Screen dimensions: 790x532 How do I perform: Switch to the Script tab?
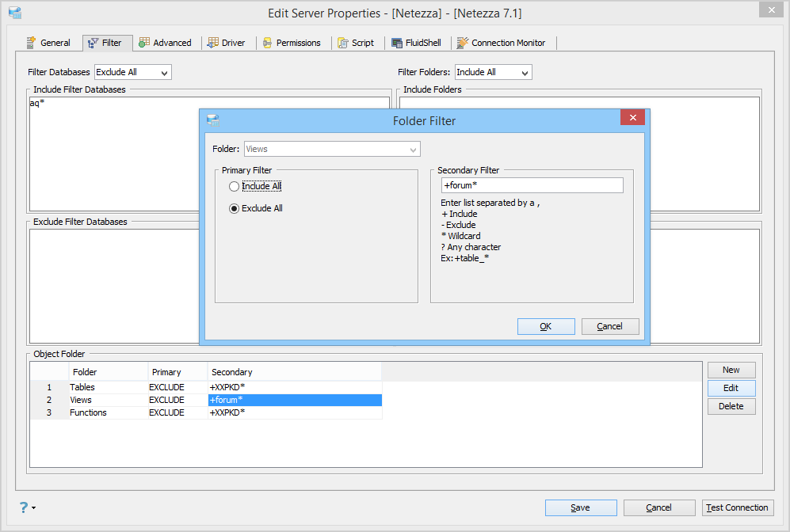tap(357, 43)
